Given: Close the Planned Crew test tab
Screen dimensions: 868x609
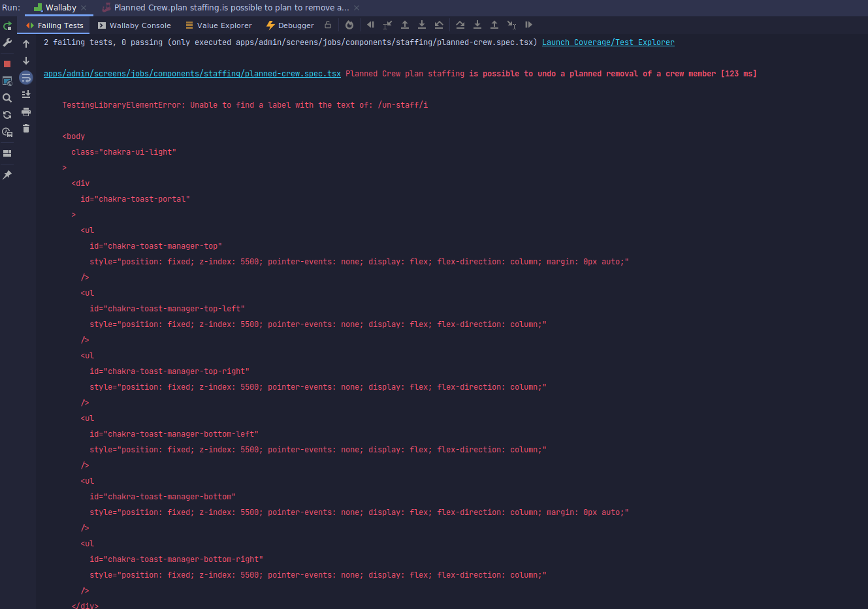Looking at the screenshot, I should click(x=355, y=7).
